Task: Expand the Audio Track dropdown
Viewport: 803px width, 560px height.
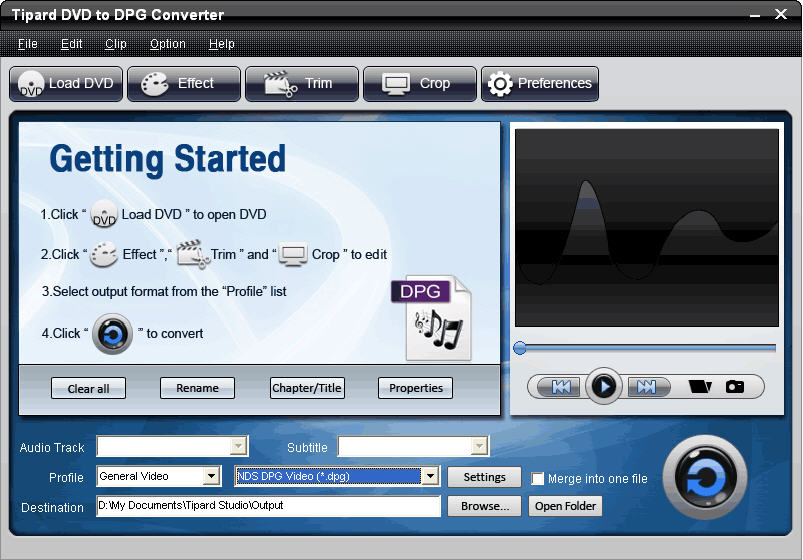Action: point(238,446)
